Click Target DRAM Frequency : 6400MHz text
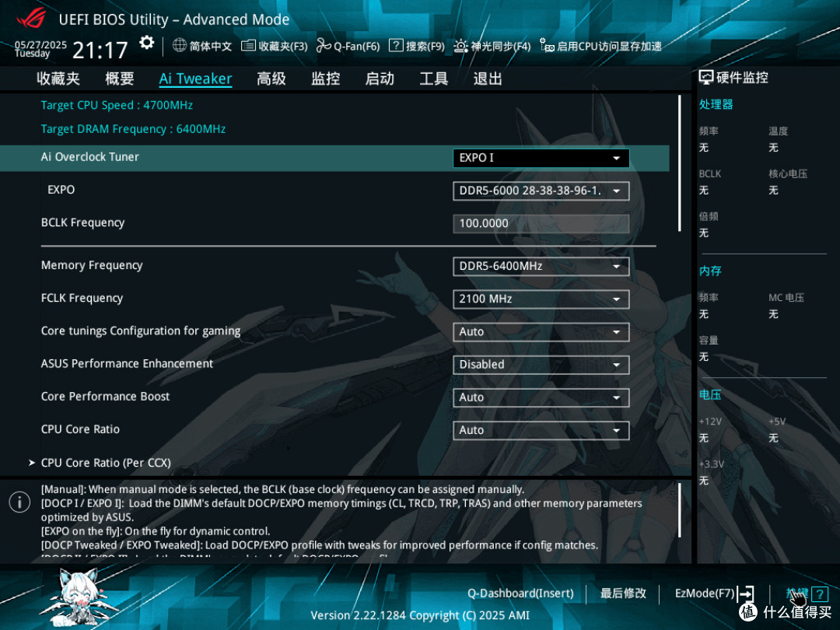The image size is (840, 630). pos(134,129)
